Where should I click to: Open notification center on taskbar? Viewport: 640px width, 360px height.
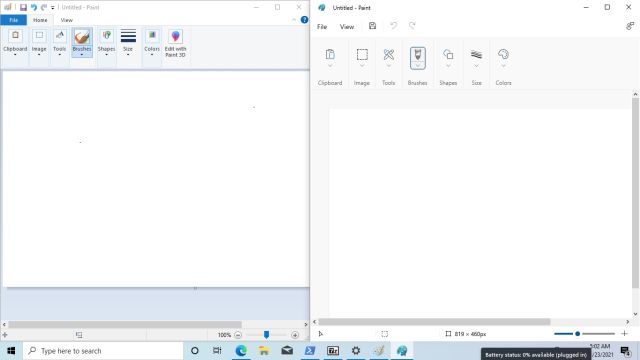[x=625, y=351]
